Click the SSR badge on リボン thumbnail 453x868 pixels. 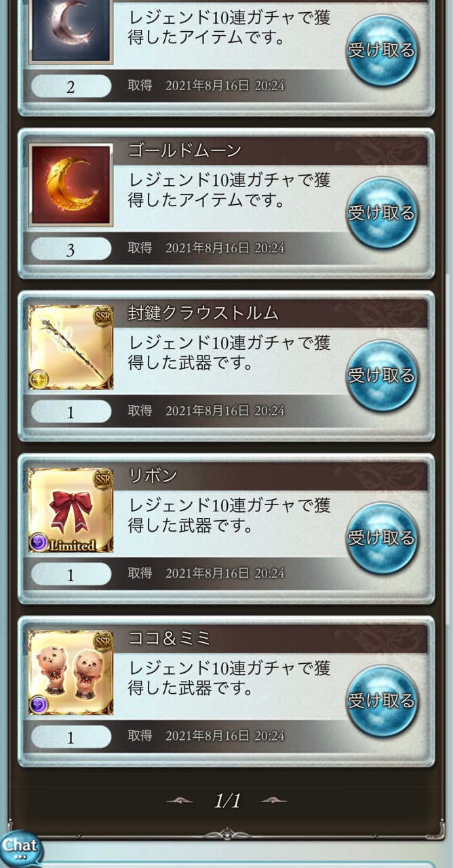pos(102,477)
